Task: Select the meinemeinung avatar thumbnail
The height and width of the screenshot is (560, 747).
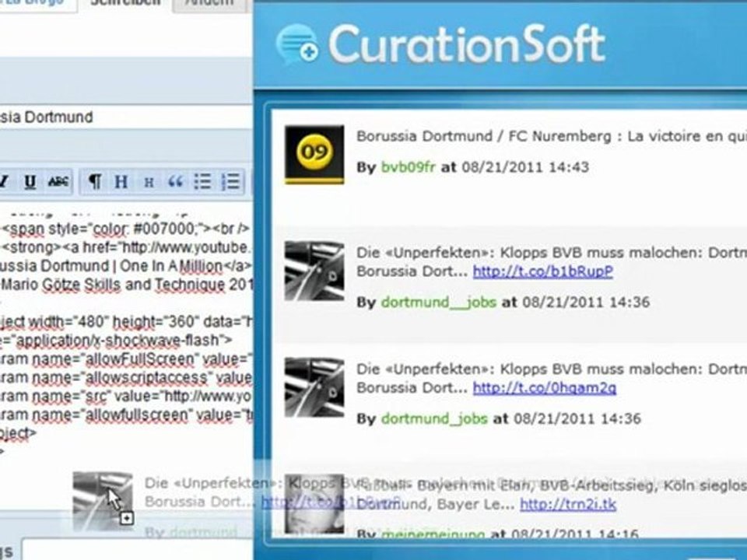Action: [x=314, y=504]
